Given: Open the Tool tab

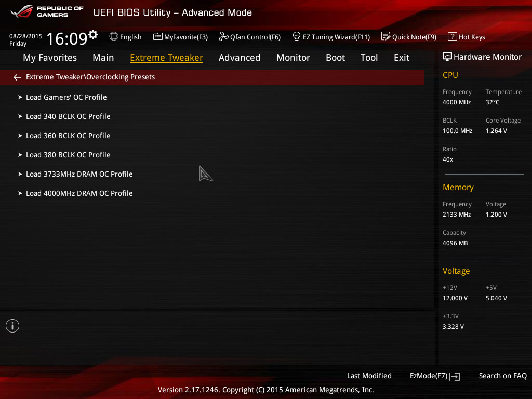Looking at the screenshot, I should click(x=369, y=58).
